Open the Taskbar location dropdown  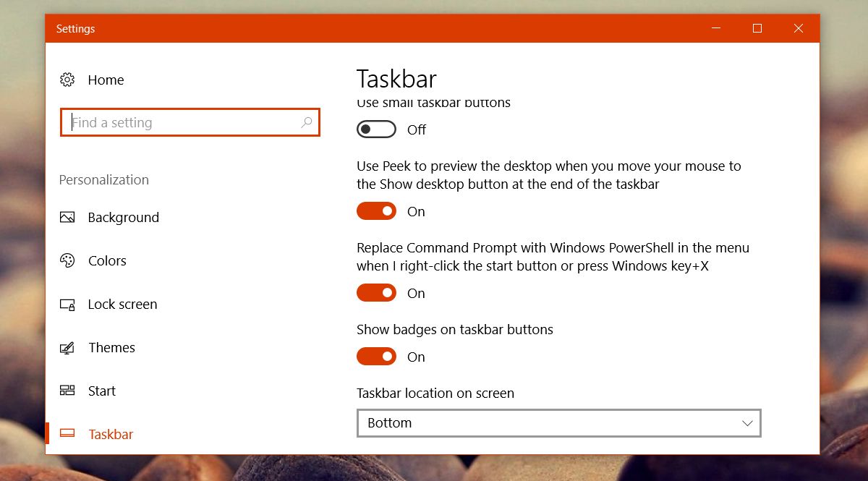559,423
